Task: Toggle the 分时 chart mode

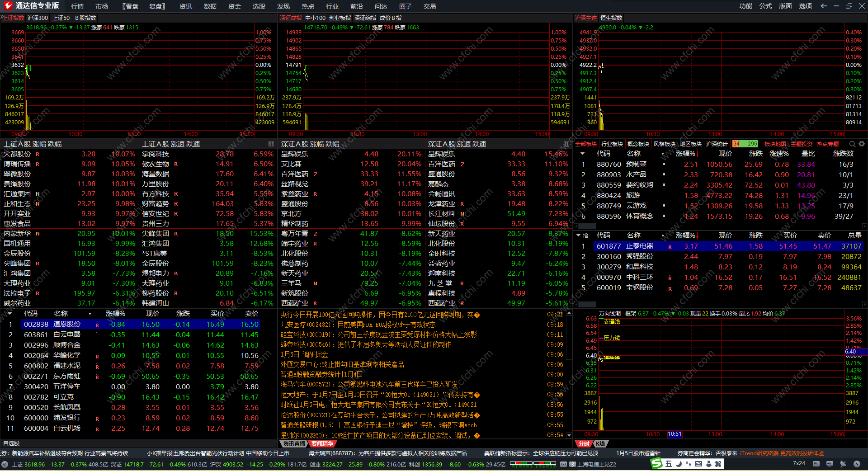Action: click(x=584, y=444)
